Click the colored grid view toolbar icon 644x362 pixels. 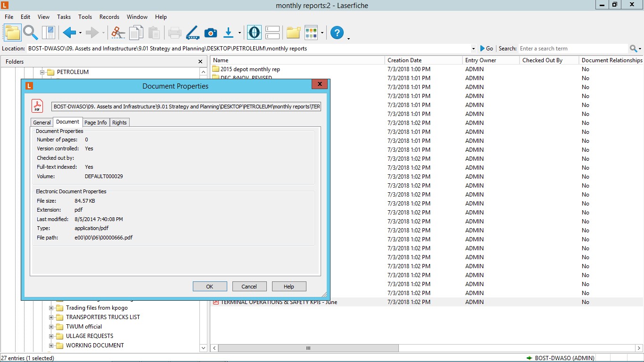[x=311, y=33]
